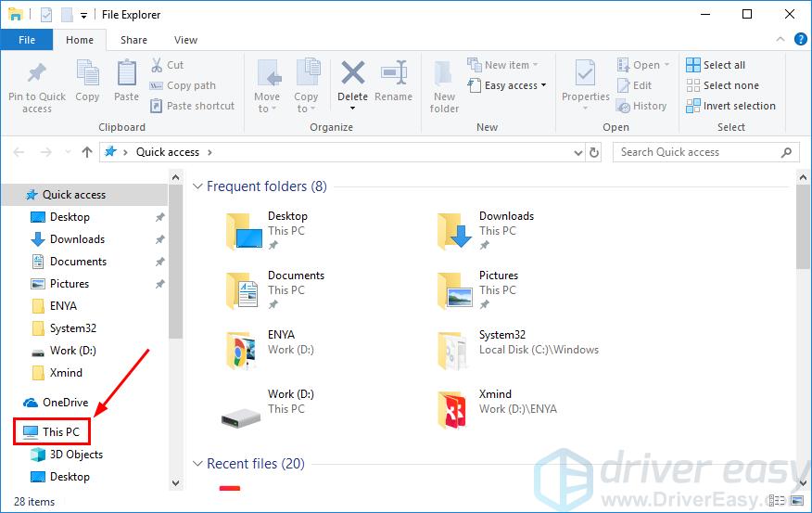Click Invert selection button
Image resolution: width=812 pixels, height=513 pixels.
[730, 106]
